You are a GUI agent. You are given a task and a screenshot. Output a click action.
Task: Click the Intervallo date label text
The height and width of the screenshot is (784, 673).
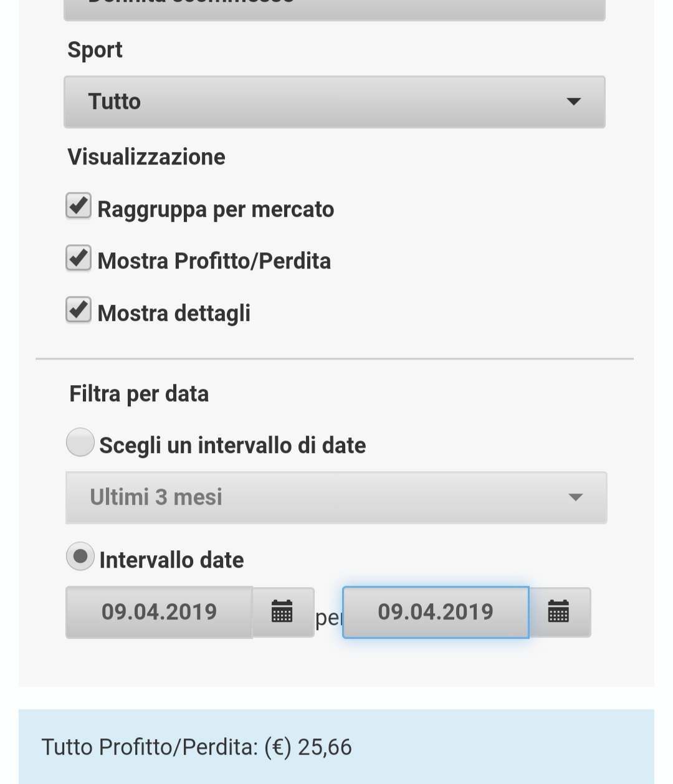171,560
